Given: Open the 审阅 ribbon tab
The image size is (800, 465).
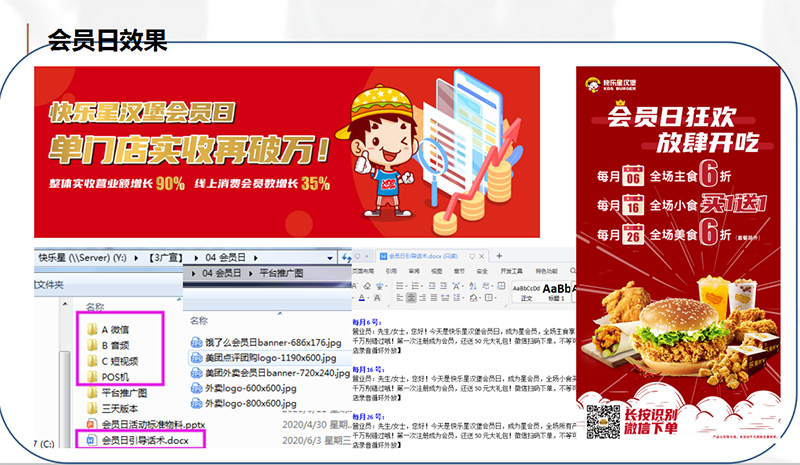Looking at the screenshot, I should click(x=414, y=271).
